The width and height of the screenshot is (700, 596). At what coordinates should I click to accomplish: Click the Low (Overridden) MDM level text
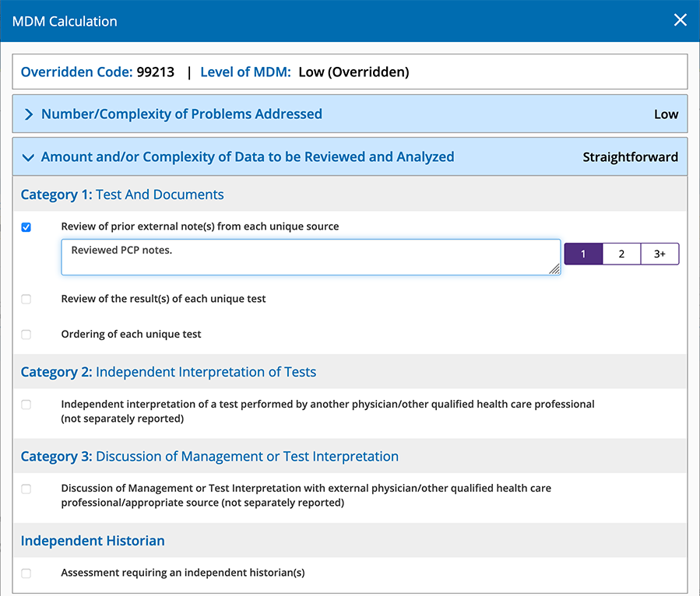click(354, 72)
